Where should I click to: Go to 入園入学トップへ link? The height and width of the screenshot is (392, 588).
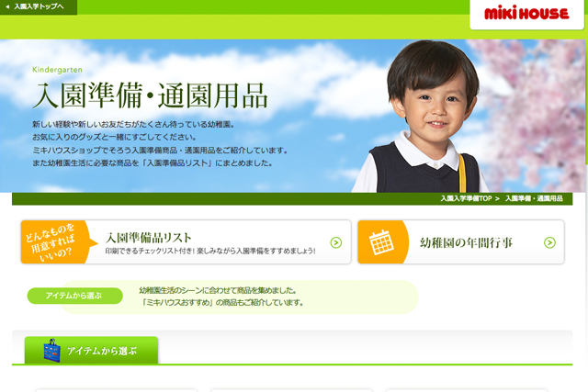click(x=39, y=6)
